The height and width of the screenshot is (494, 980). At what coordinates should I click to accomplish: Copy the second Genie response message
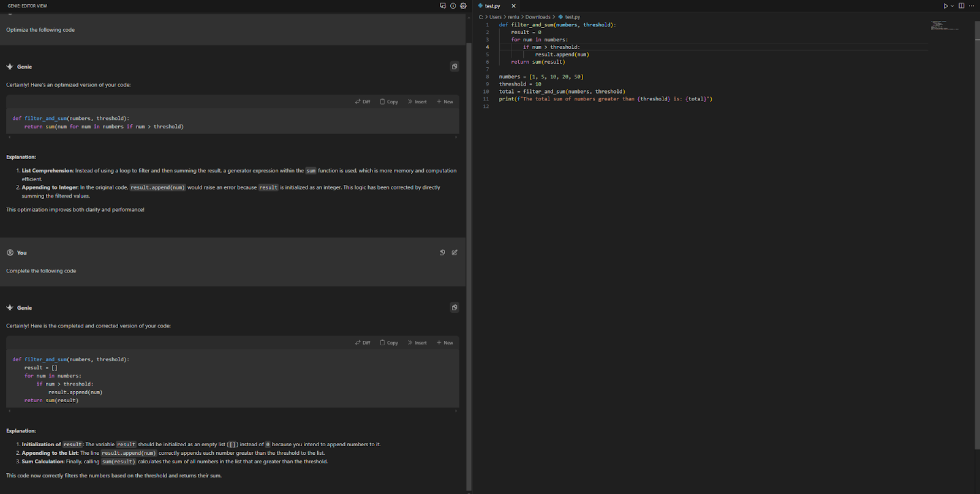click(454, 308)
